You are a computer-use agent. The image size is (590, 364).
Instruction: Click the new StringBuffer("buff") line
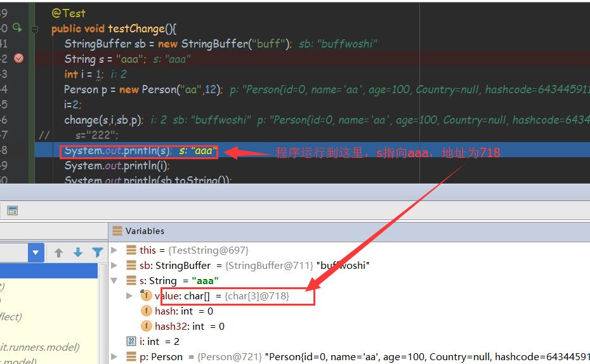click(x=178, y=44)
